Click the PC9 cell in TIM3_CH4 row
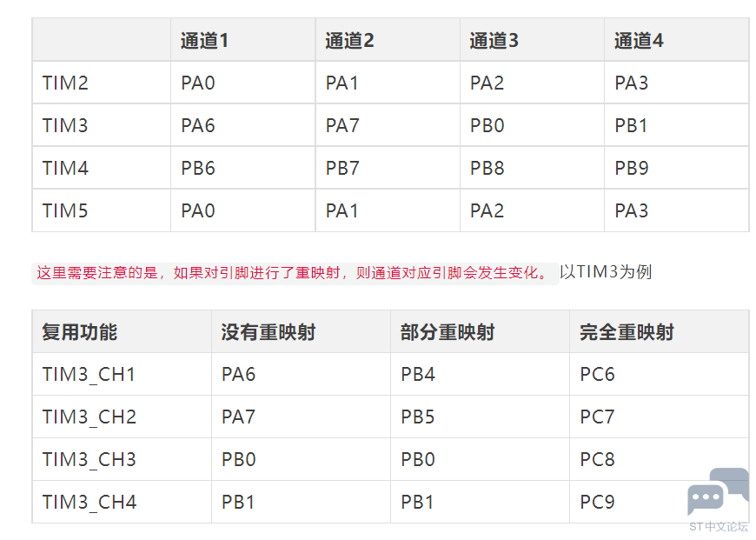The image size is (756, 540). [597, 503]
